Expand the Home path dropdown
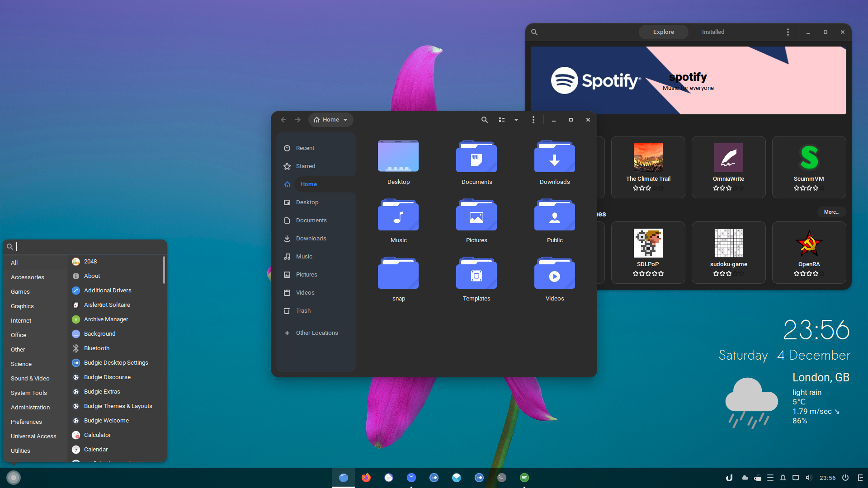This screenshot has height=488, width=868. 331,120
